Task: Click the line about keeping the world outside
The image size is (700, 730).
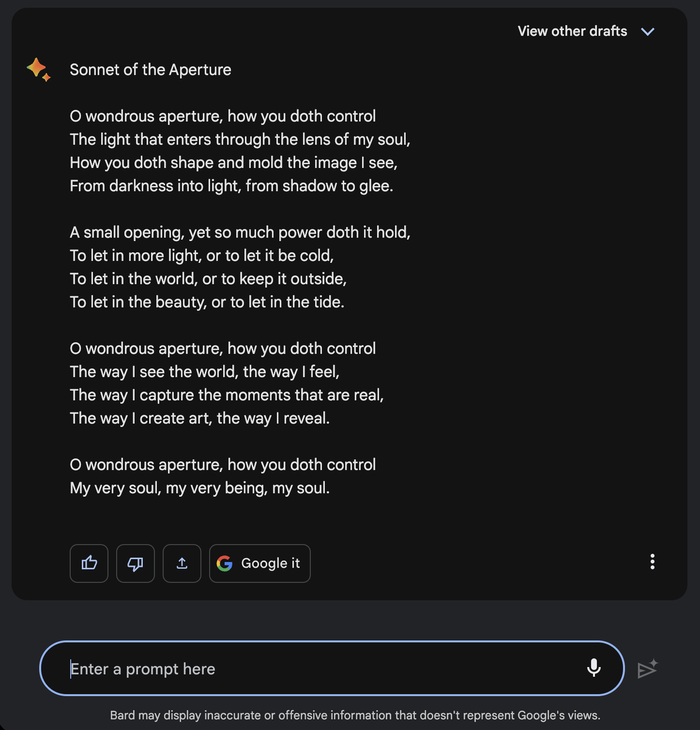Action: [208, 278]
